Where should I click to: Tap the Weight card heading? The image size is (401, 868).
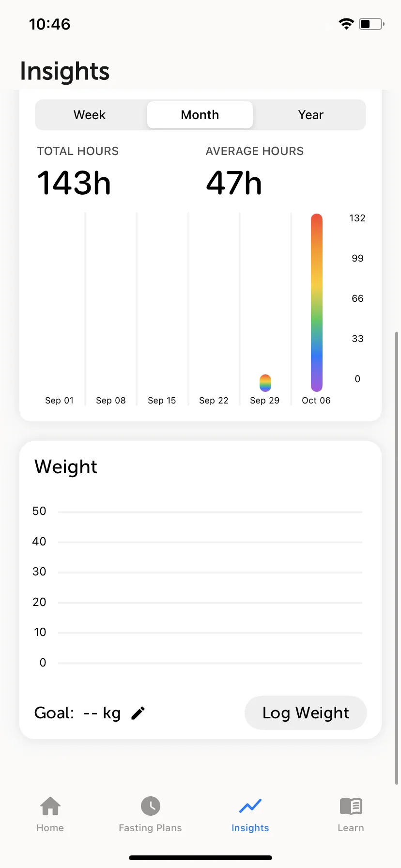click(66, 467)
